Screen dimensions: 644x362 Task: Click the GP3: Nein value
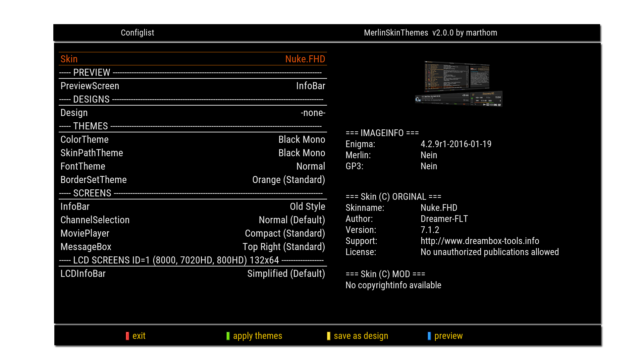point(429,166)
